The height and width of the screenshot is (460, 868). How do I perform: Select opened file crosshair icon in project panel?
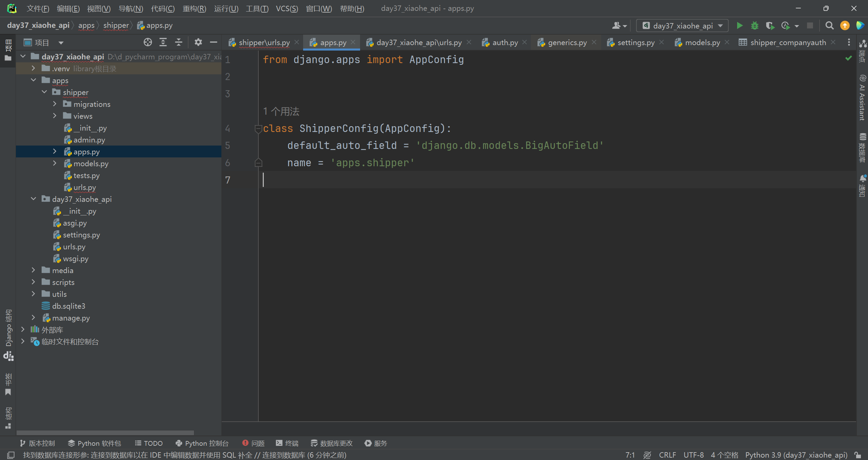pos(147,42)
